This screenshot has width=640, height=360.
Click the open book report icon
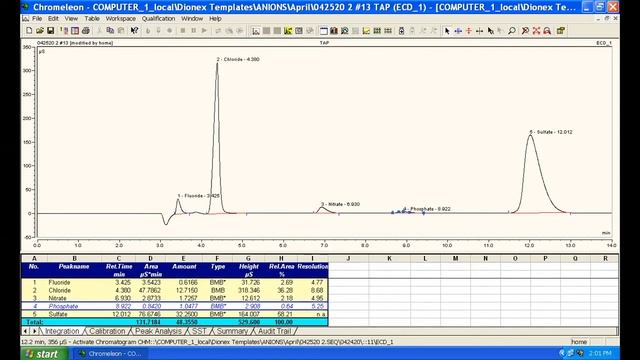pyautogui.click(x=334, y=31)
